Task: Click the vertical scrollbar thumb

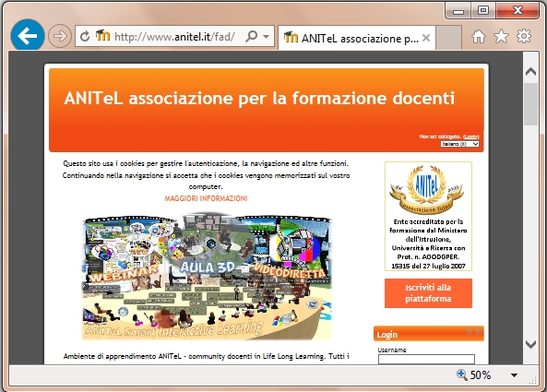Action: point(530,104)
